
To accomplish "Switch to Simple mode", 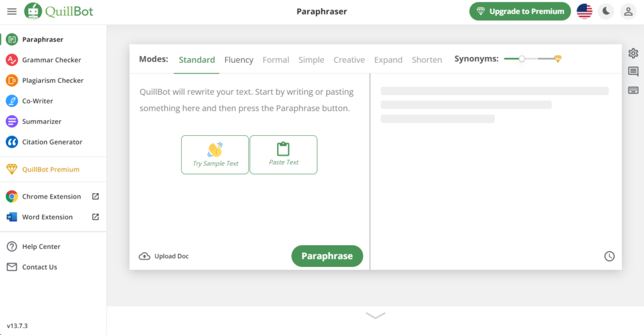I will (311, 60).
